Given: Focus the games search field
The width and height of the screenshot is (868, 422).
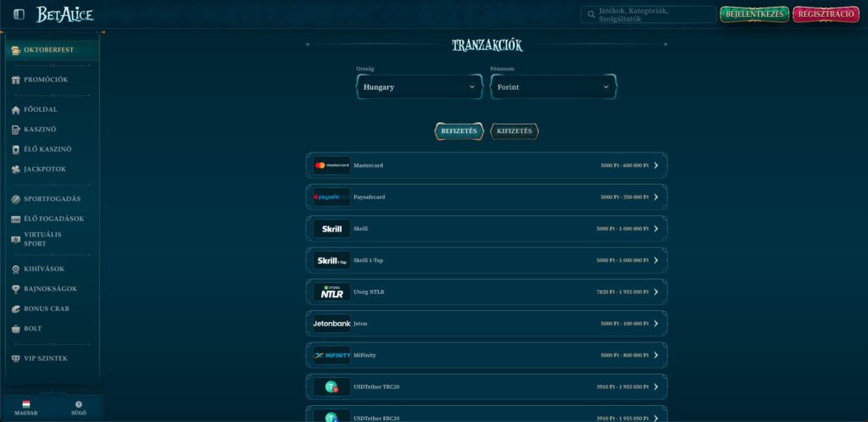Looking at the screenshot, I should (648, 14).
